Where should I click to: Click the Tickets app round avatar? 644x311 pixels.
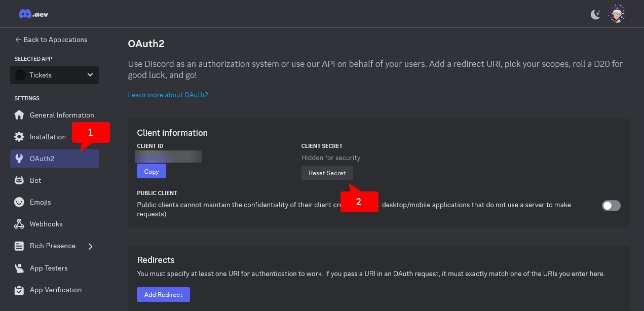coord(20,75)
